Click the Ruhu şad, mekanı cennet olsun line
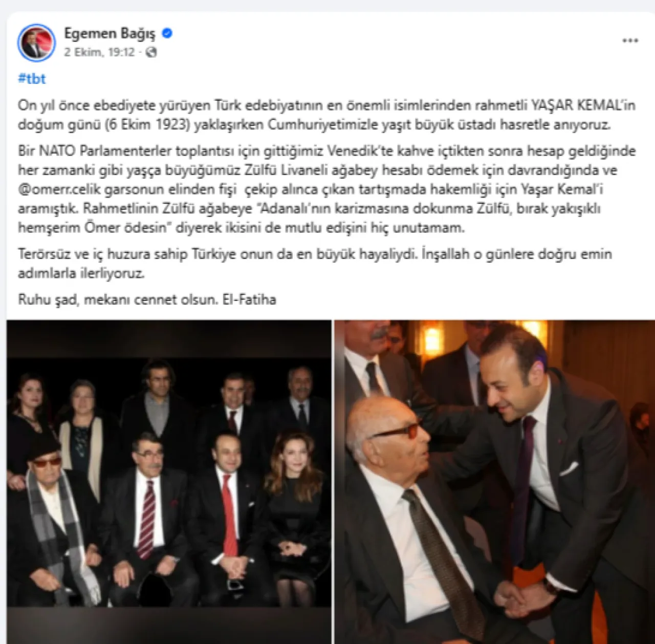 (x=147, y=299)
